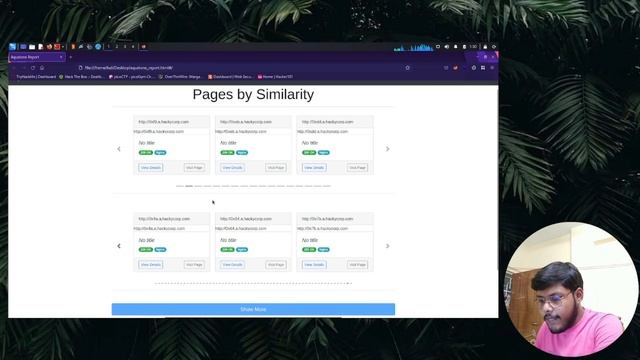Advance the upper carousel with the right chevron

[x=387, y=149]
